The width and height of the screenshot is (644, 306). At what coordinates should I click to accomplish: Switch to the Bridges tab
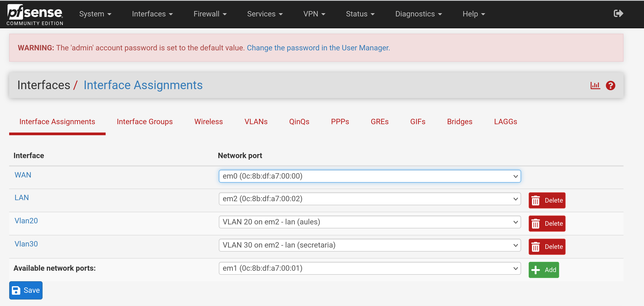459,121
